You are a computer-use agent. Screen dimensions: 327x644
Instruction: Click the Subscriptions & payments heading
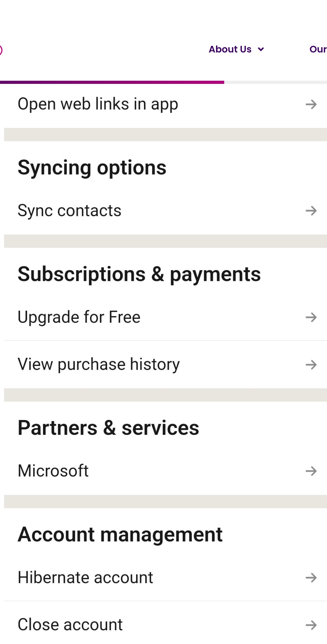click(139, 274)
